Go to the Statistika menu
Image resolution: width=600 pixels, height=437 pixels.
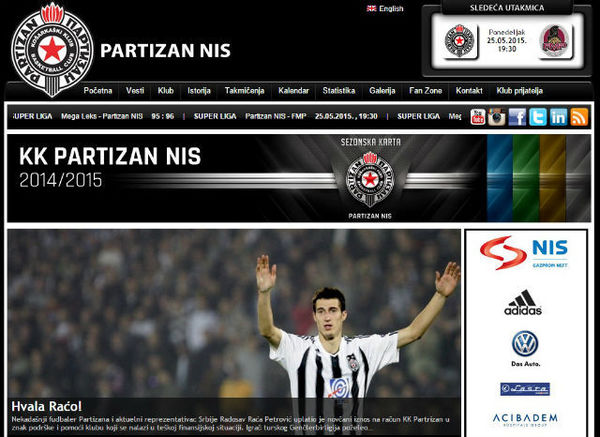pyautogui.click(x=339, y=91)
